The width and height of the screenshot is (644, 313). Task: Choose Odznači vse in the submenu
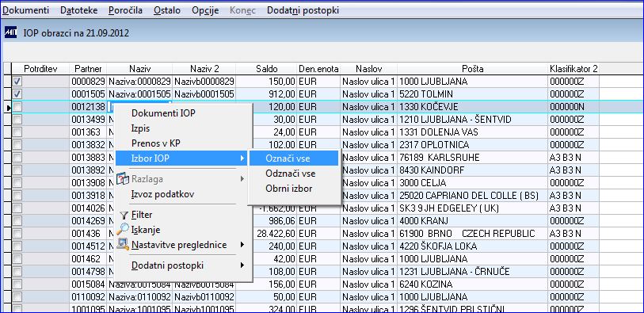291,174
